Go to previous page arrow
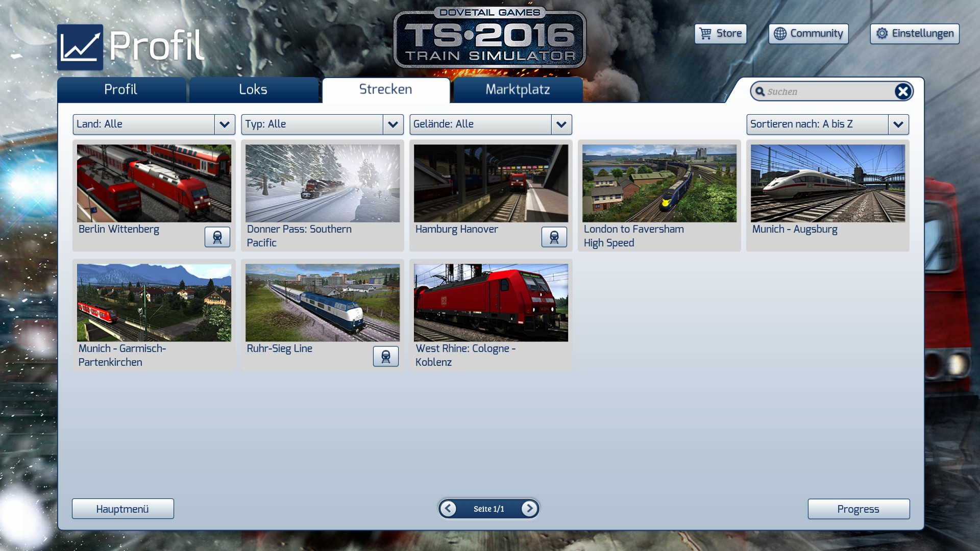The image size is (980, 551). click(448, 509)
